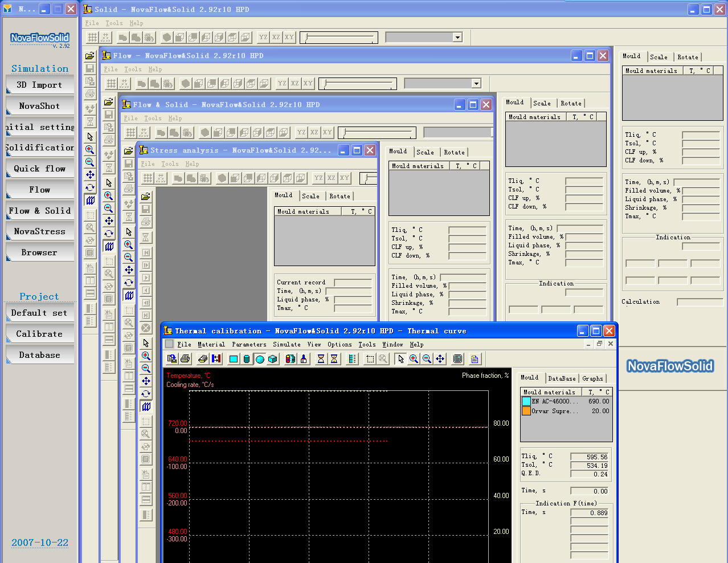This screenshot has height=563, width=728.
Task: Select Rotate tab in Solid window panel
Action: click(x=688, y=57)
